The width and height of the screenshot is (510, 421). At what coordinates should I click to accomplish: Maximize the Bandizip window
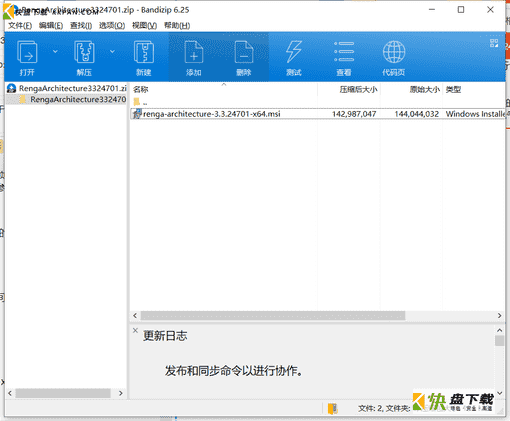[x=461, y=10]
